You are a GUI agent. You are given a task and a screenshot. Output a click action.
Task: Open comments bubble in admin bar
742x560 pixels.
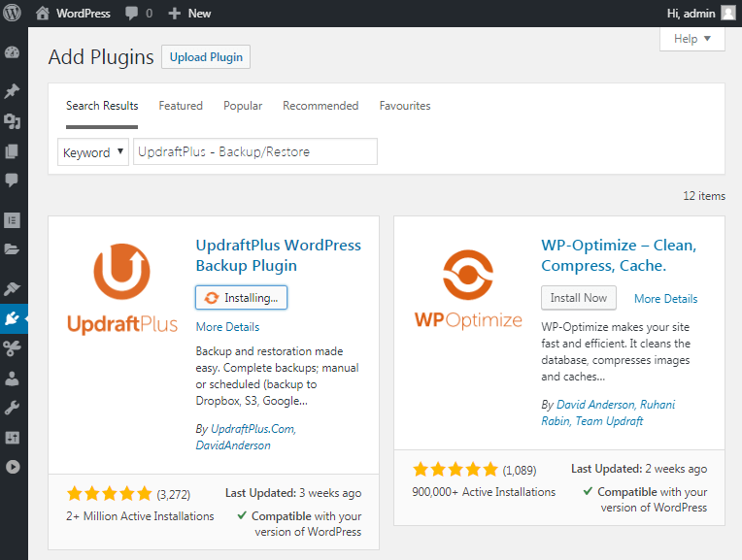131,14
